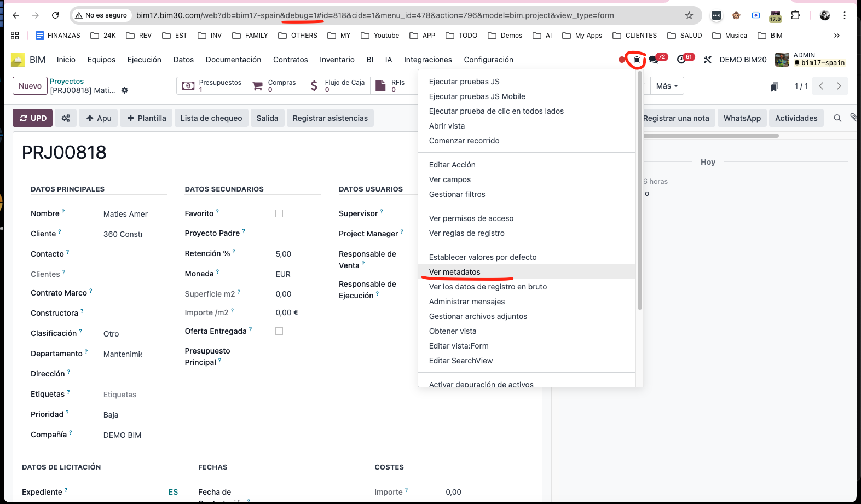The image size is (861, 504).
Task: Open the Documentación top menu
Action: pyautogui.click(x=233, y=60)
